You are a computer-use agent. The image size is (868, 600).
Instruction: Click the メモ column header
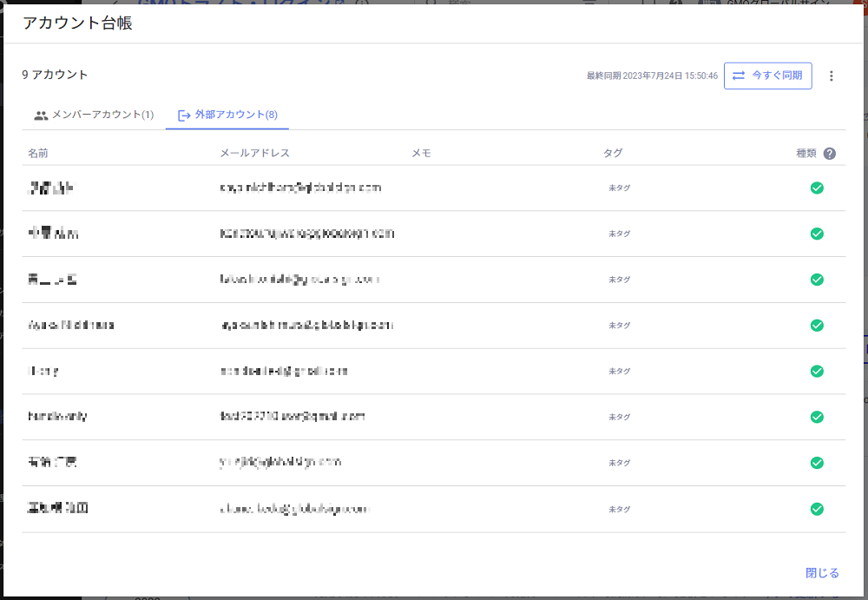point(421,154)
